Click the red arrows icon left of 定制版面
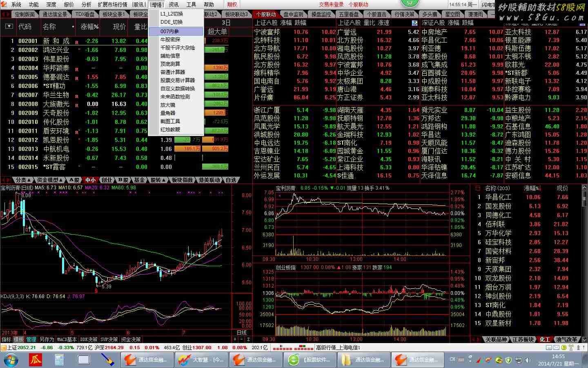 5,14
